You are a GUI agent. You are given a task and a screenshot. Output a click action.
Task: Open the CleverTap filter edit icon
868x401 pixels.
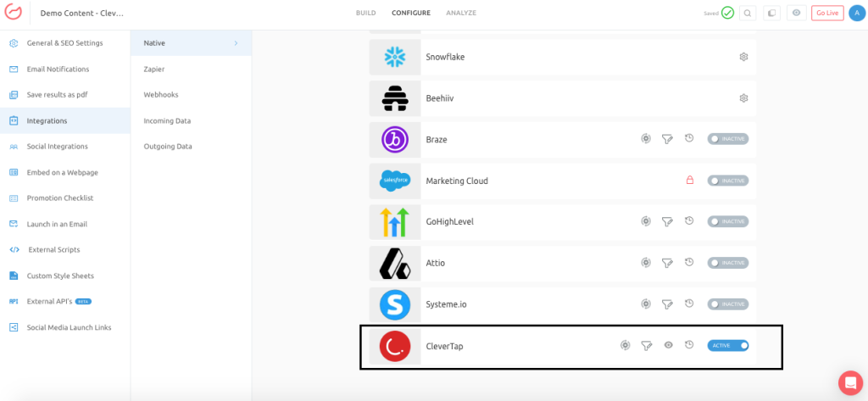pyautogui.click(x=646, y=346)
